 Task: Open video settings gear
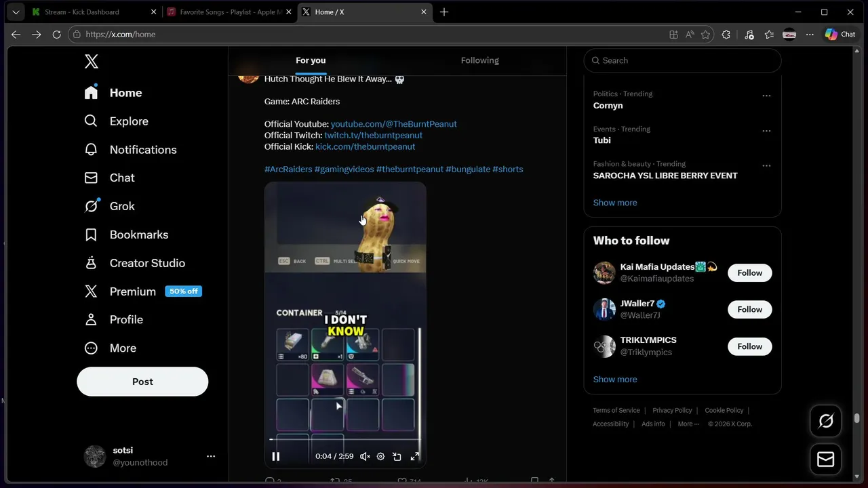[x=380, y=457]
